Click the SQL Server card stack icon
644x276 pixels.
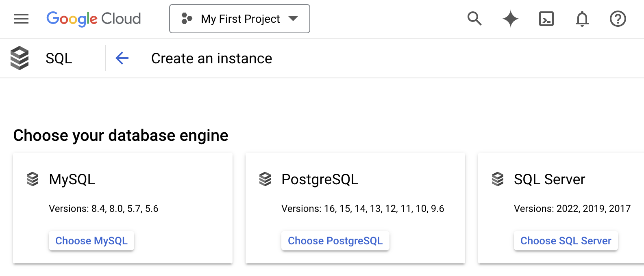click(x=498, y=179)
